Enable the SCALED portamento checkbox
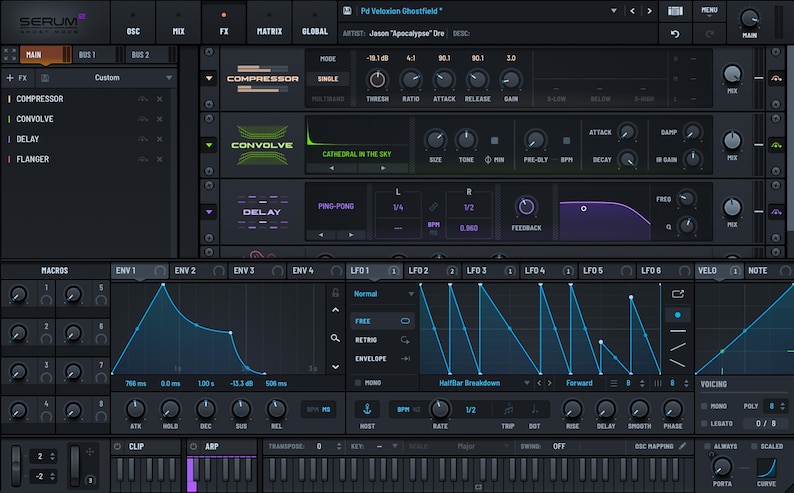 754,446
